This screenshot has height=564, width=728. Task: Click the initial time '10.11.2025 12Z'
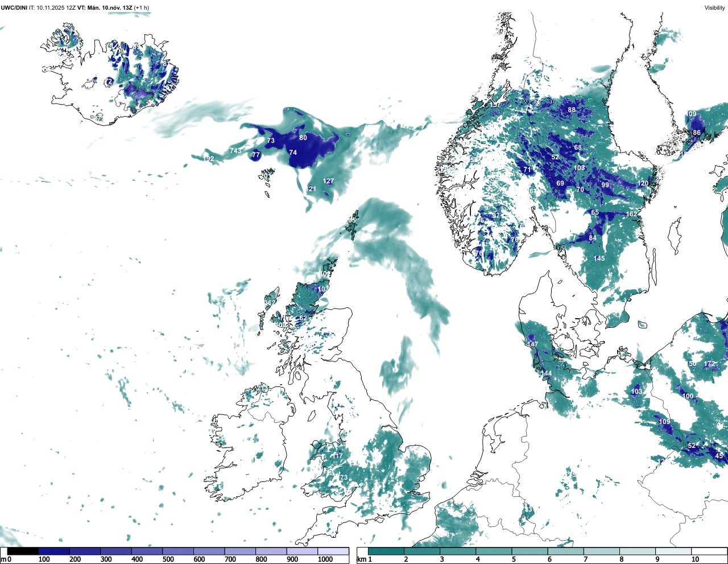[x=56, y=7]
